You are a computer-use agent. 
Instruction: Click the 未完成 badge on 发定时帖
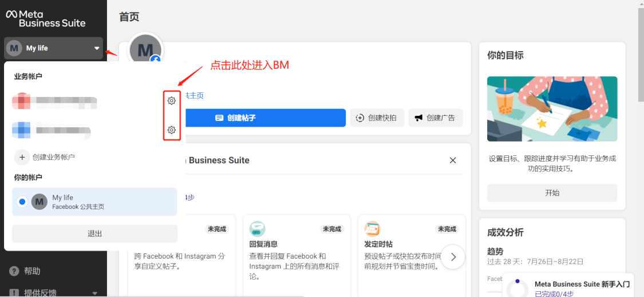point(447,229)
